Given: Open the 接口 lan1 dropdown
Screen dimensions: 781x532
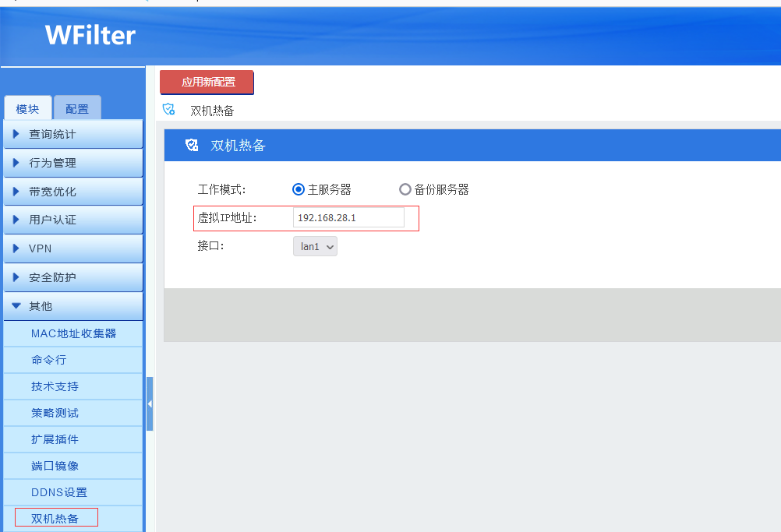Looking at the screenshot, I should (315, 247).
